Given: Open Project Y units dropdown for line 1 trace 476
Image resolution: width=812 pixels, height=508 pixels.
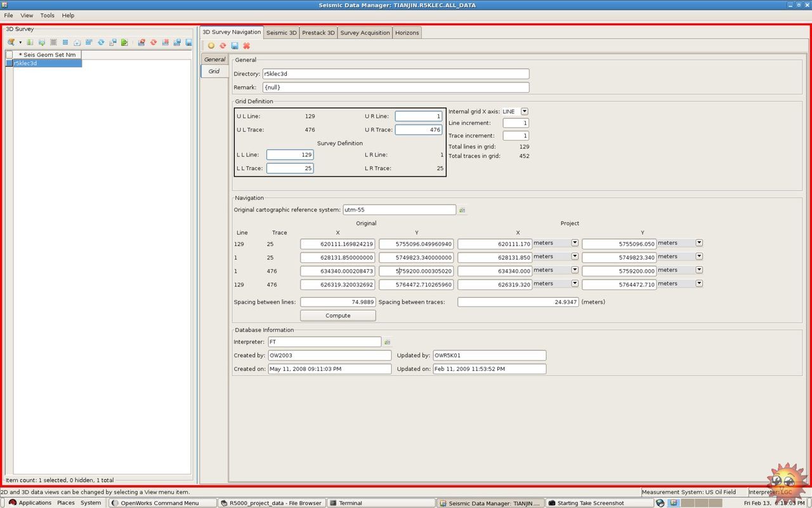Looking at the screenshot, I should pos(699,270).
